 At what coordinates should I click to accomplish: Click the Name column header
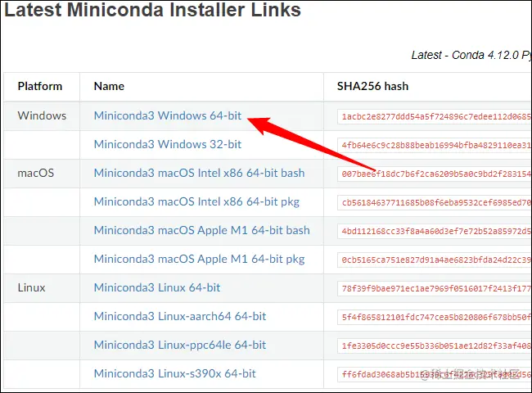[x=109, y=86]
